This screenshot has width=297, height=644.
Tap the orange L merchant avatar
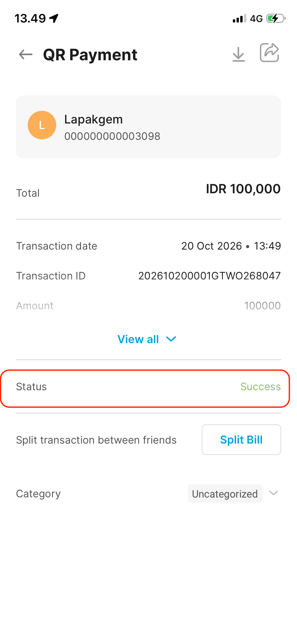pos(42,125)
